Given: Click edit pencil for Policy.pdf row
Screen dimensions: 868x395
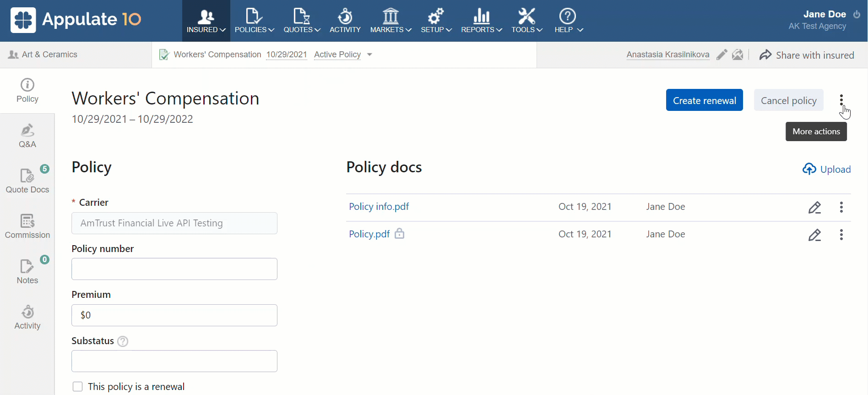Looking at the screenshot, I should (814, 235).
